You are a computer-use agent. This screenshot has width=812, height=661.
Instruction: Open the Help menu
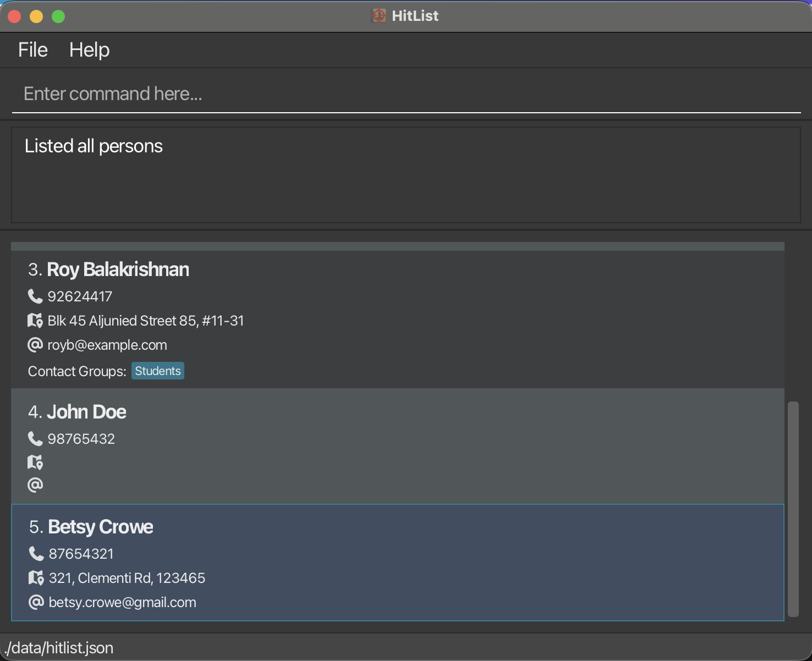[x=89, y=50]
